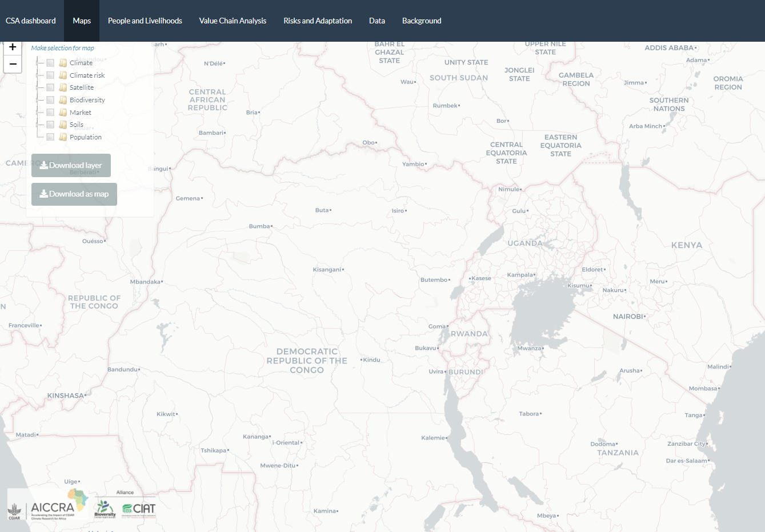Click the Satellite folder icon
The height and width of the screenshot is (532, 765).
(x=63, y=87)
